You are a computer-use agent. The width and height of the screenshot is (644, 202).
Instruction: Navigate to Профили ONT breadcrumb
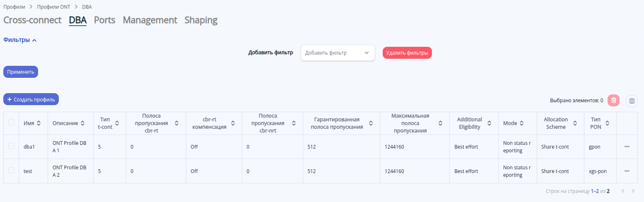click(x=54, y=7)
